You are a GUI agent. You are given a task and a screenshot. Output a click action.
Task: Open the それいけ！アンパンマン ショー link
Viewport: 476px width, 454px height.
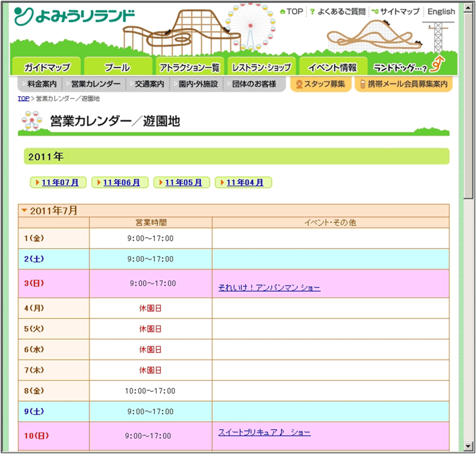(x=269, y=287)
